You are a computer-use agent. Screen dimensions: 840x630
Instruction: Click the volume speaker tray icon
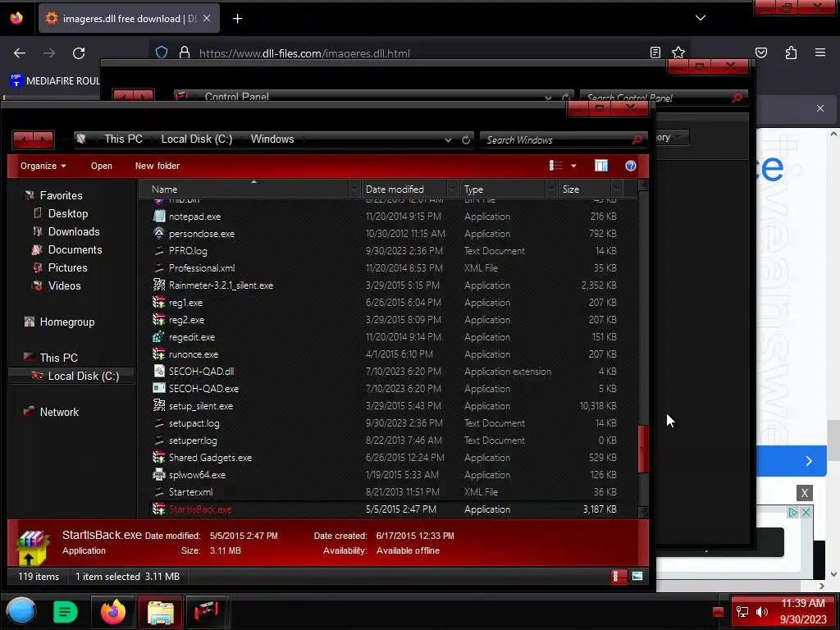click(x=761, y=612)
